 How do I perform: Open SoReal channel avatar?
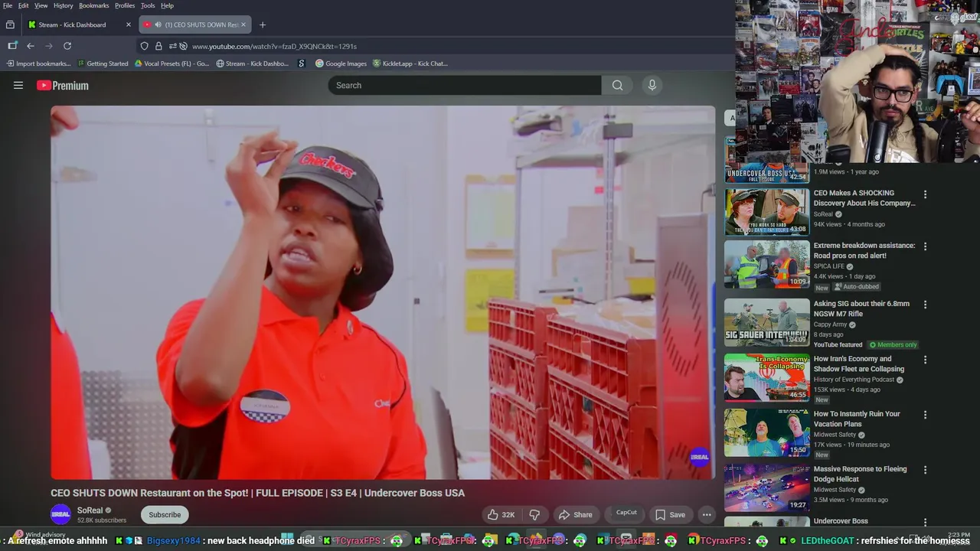click(x=60, y=515)
